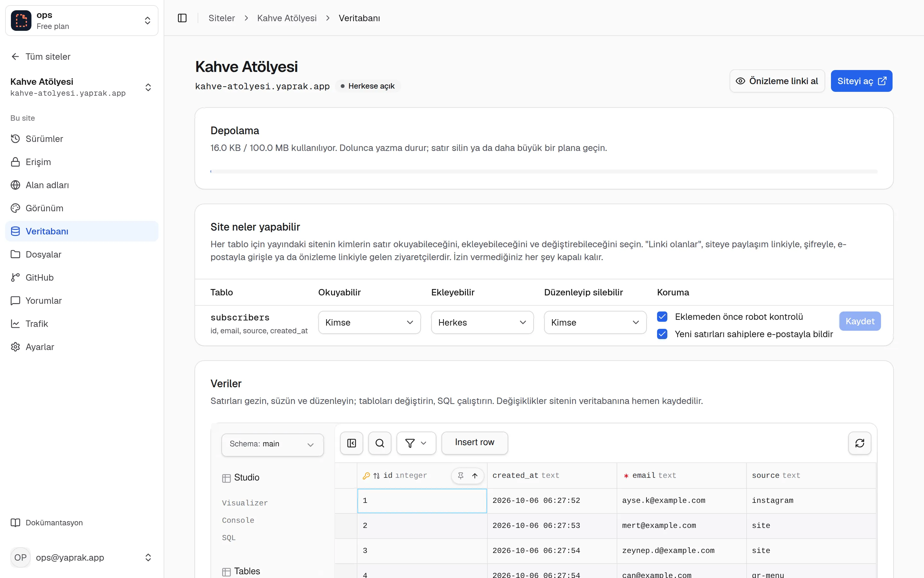Open Sürümler in the sidebar
The image size is (924, 578).
click(82, 139)
